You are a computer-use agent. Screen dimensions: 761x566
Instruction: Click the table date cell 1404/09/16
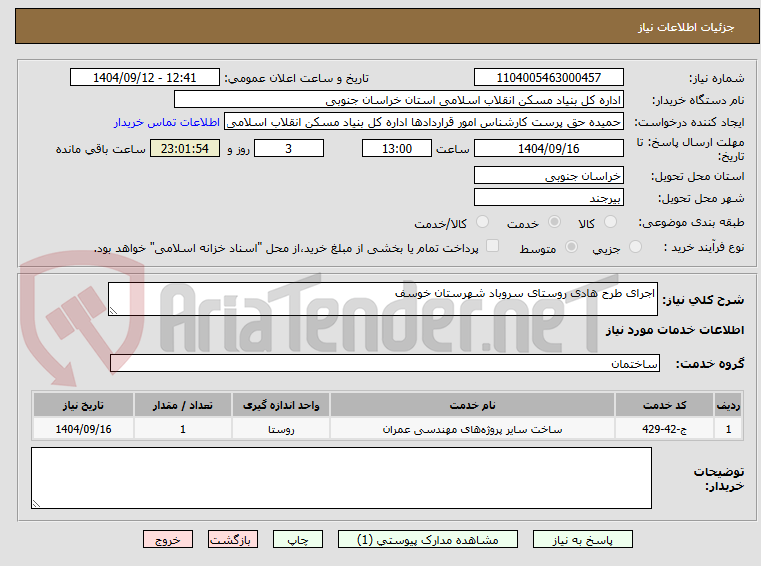tap(83, 429)
